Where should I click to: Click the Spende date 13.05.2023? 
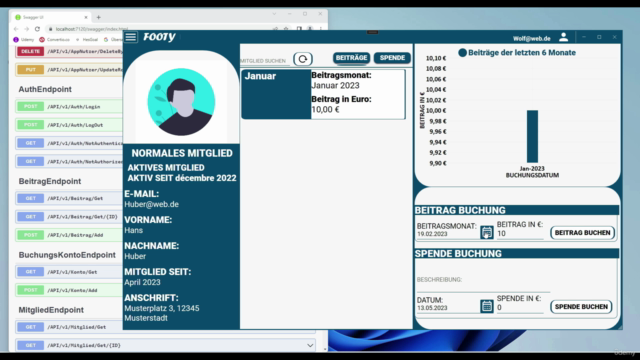click(x=432, y=308)
